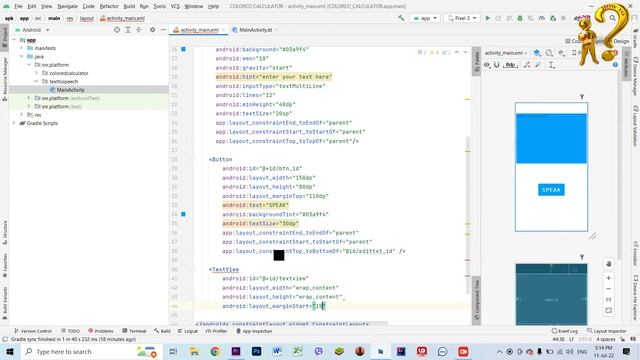
Task: Open the Pixel 3 device dropdown
Action: click(462, 18)
